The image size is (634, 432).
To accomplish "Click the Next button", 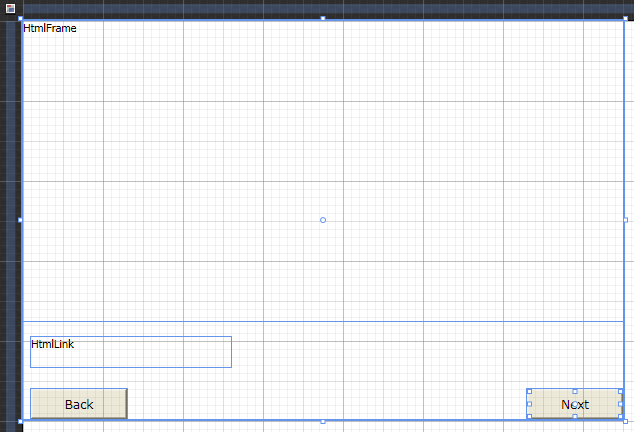I will pos(575,404).
